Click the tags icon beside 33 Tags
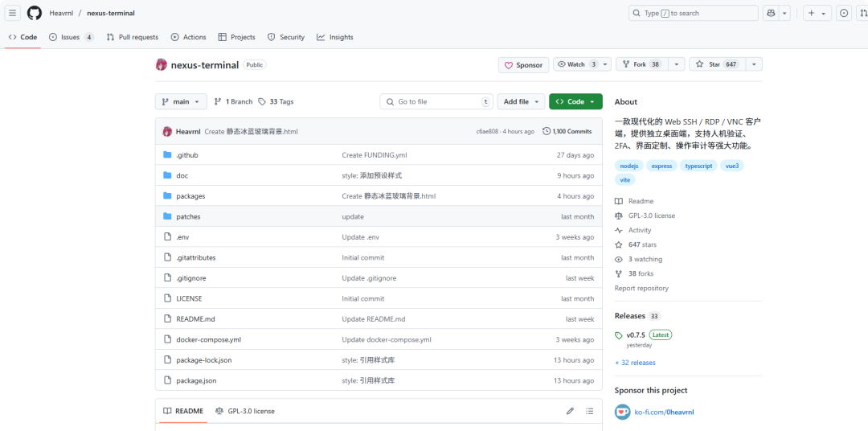Image resolution: width=868 pixels, height=431 pixels. point(262,101)
